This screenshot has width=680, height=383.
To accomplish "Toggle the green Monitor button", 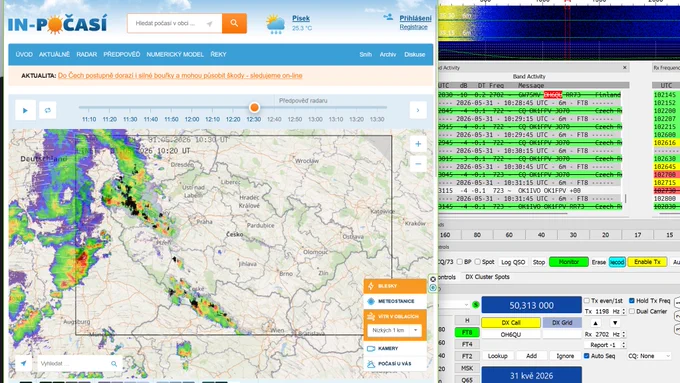I will coord(569,262).
